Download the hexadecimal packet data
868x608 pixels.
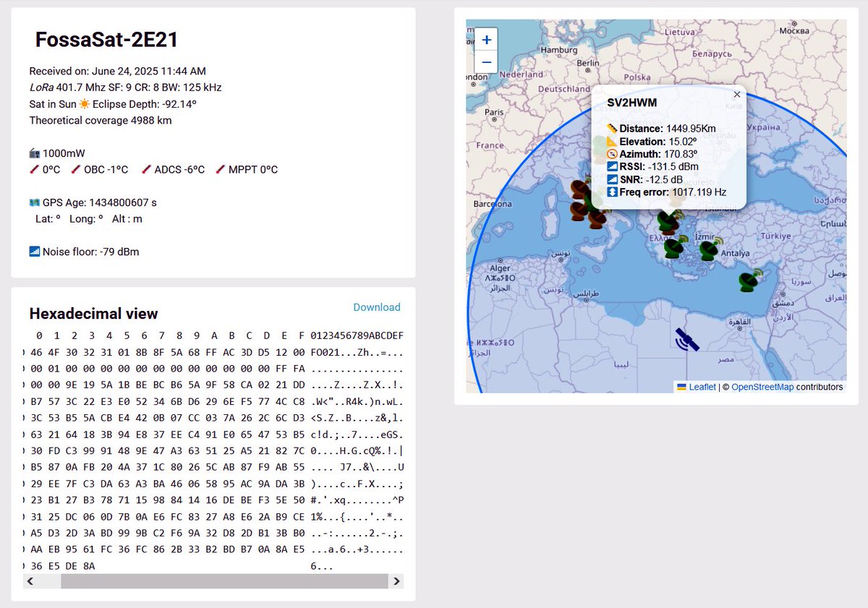pyautogui.click(x=377, y=307)
